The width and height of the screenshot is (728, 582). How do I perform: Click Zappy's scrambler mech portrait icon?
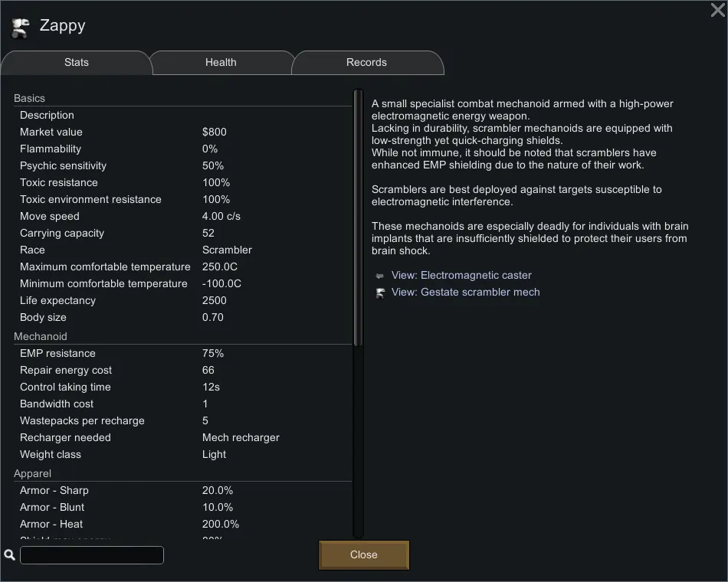pos(20,28)
